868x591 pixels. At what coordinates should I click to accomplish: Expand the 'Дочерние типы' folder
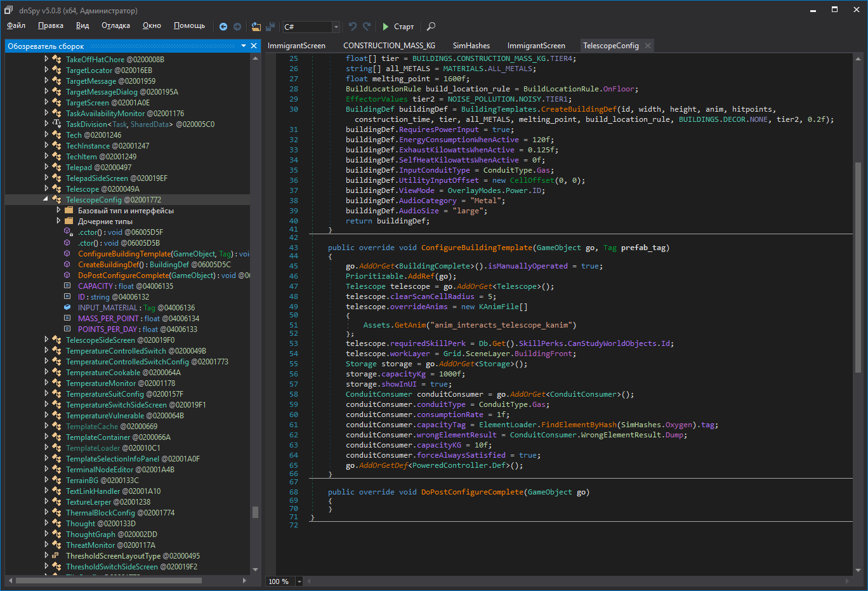tap(58, 221)
